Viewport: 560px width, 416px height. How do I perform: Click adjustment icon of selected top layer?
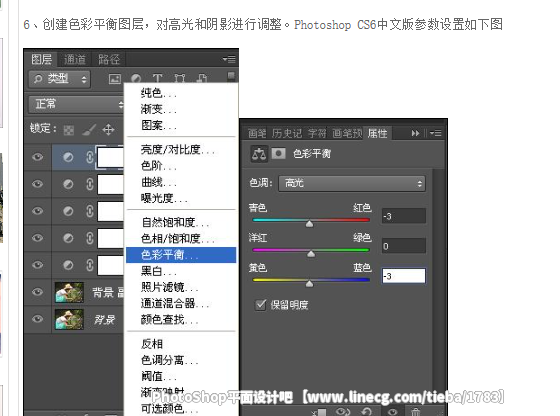tap(68, 157)
